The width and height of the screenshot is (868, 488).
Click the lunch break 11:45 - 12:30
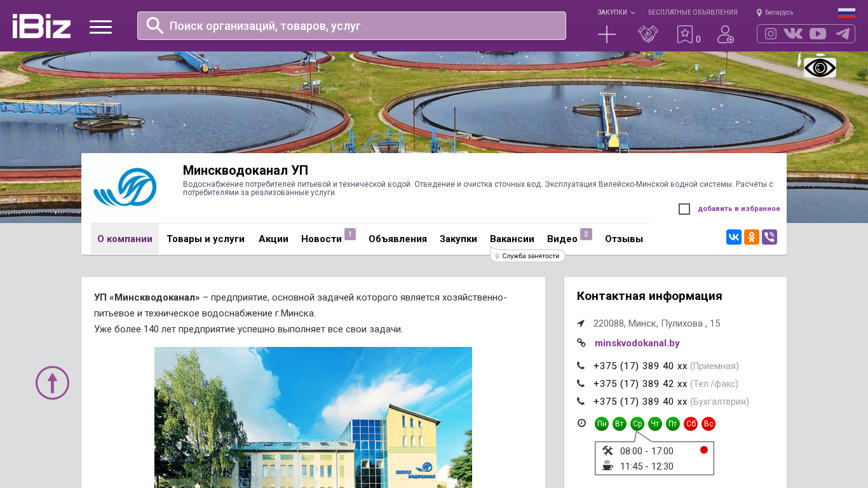click(647, 466)
